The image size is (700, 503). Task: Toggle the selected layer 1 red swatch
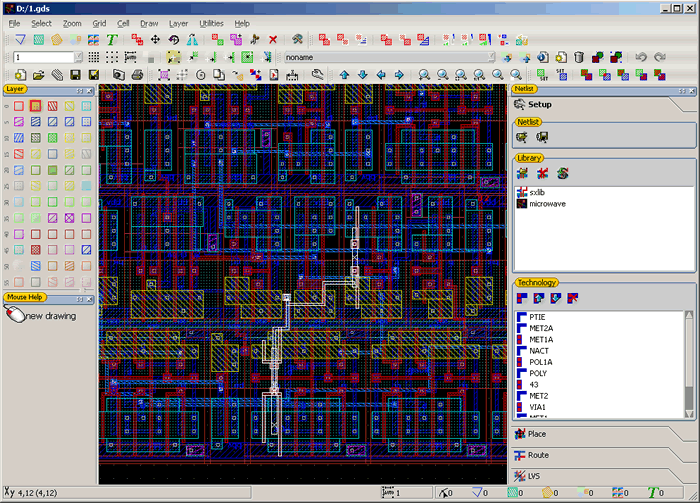[x=36, y=106]
